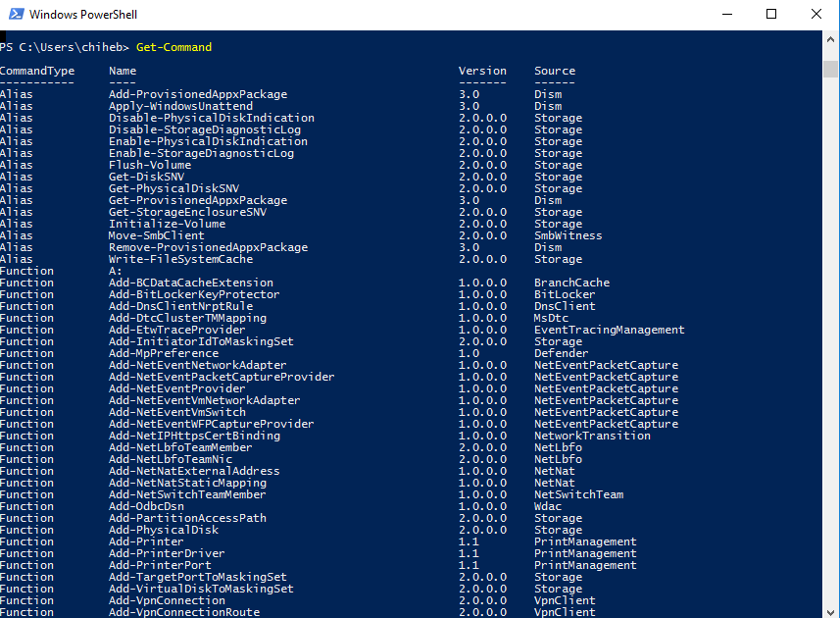The image size is (840, 618).
Task: Click the Initialize-Volume entry
Action: tap(167, 224)
